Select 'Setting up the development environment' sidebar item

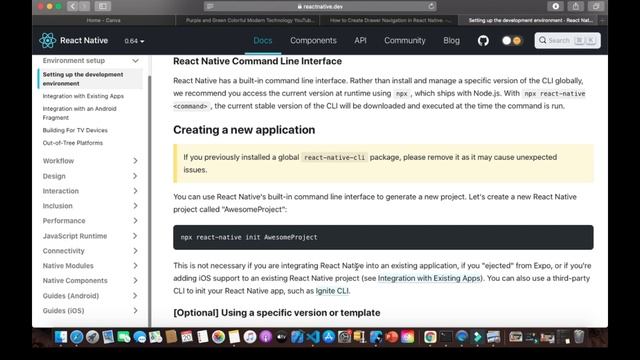pos(91,79)
